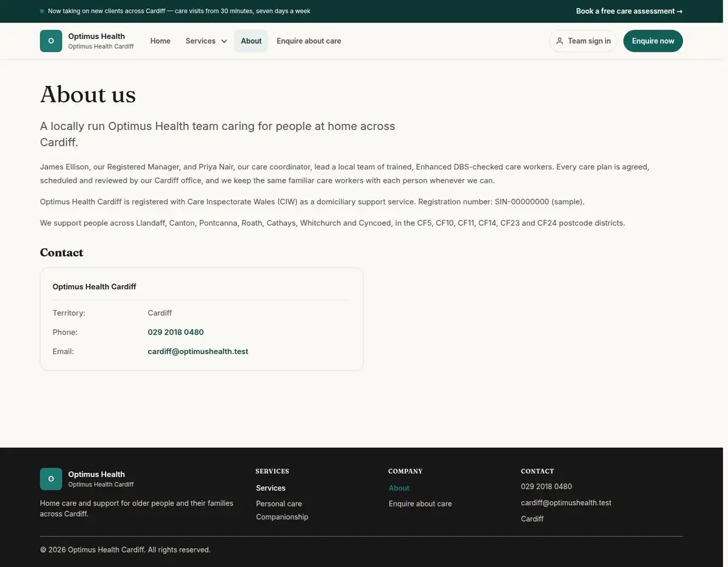728x567 pixels.
Task: Open the footer About link
Action: [399, 488]
